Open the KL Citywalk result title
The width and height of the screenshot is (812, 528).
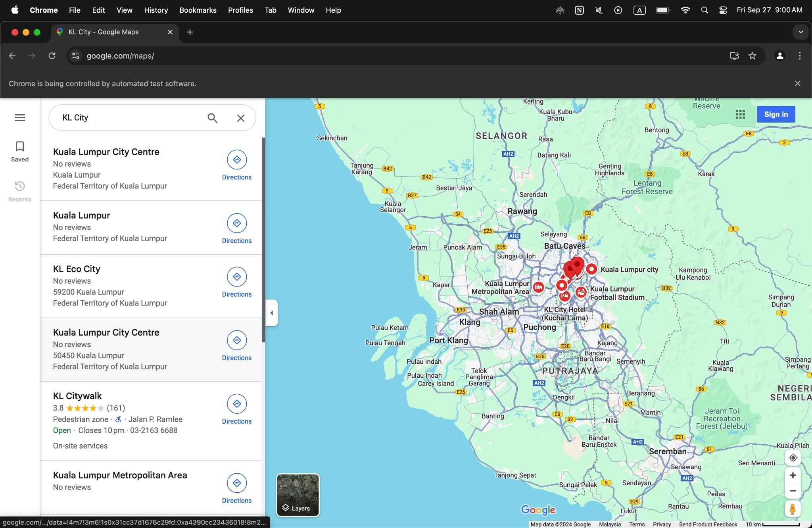tap(77, 396)
